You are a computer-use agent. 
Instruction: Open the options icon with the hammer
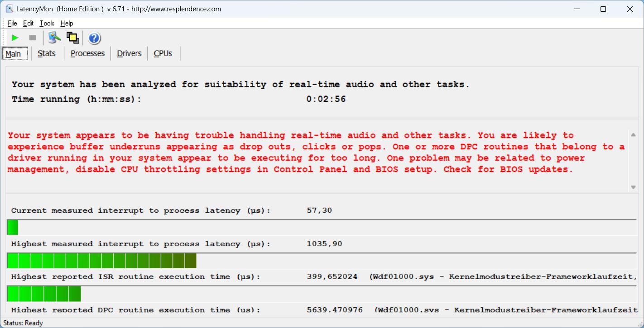pos(54,38)
